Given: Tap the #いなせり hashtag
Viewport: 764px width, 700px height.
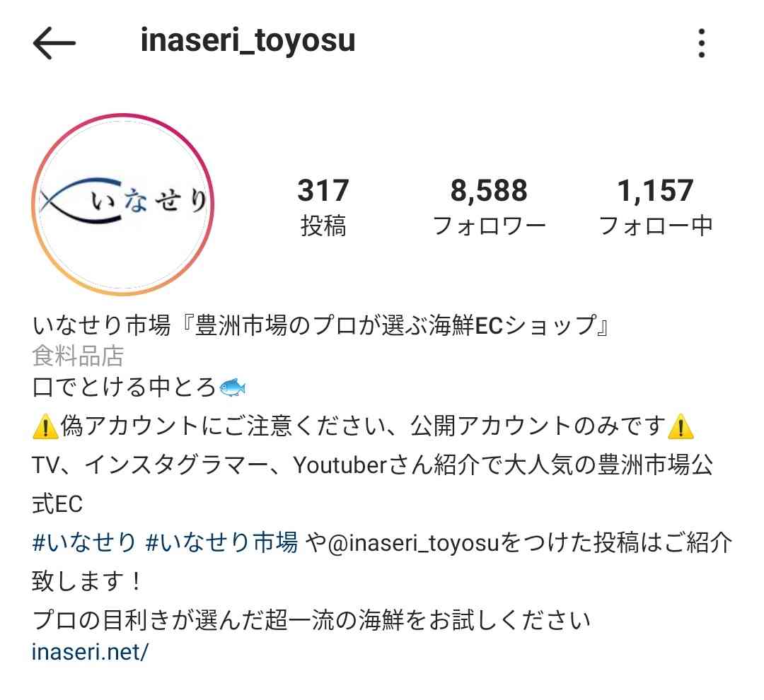Looking at the screenshot, I should click(x=83, y=542).
